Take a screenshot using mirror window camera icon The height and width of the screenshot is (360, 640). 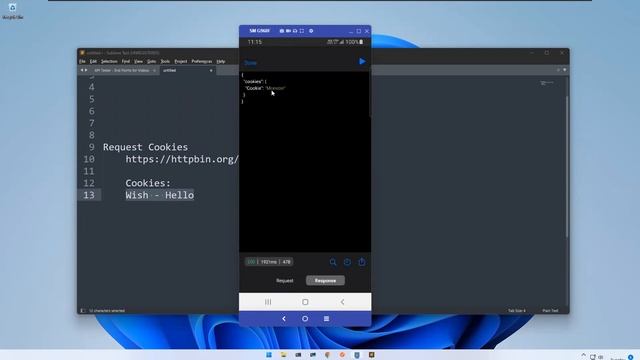click(282, 31)
